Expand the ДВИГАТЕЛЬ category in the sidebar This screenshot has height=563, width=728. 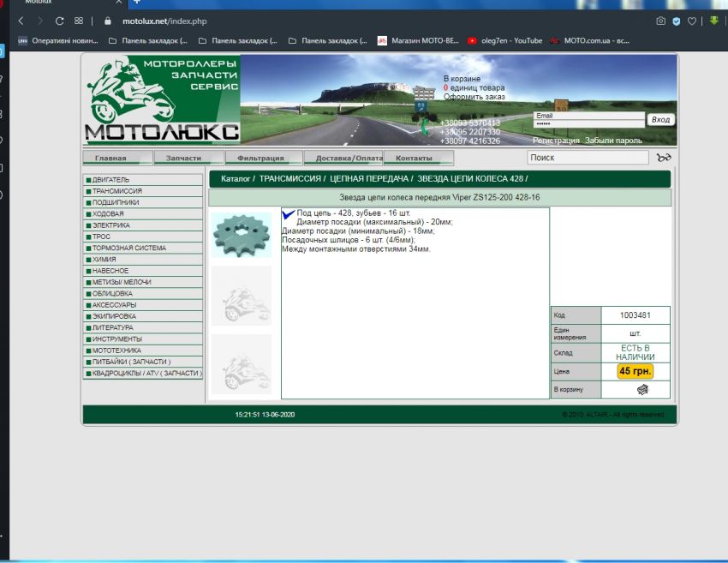click(110, 180)
